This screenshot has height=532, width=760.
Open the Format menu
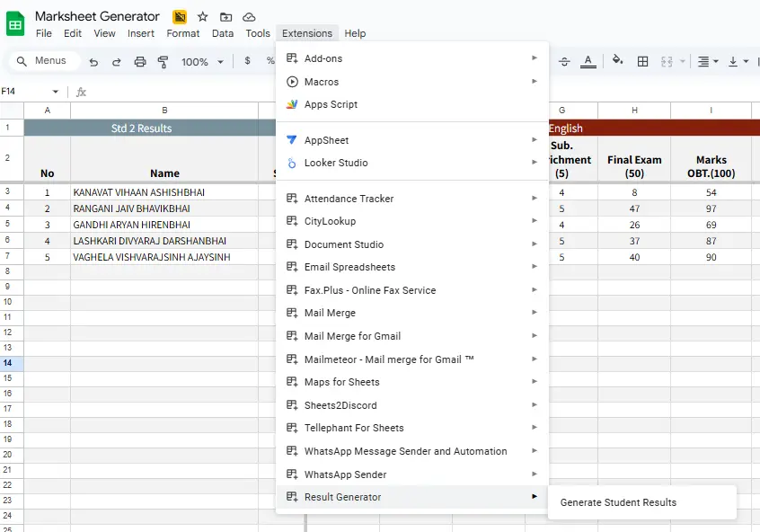(183, 33)
